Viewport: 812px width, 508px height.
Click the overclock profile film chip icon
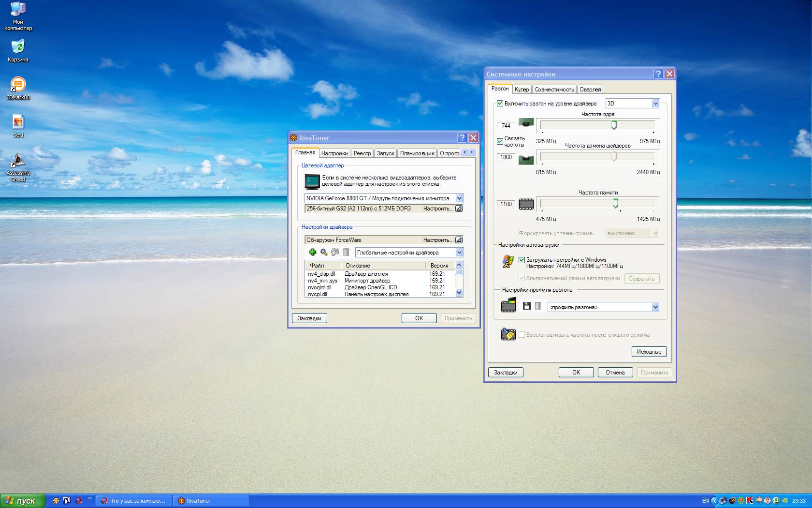click(508, 306)
